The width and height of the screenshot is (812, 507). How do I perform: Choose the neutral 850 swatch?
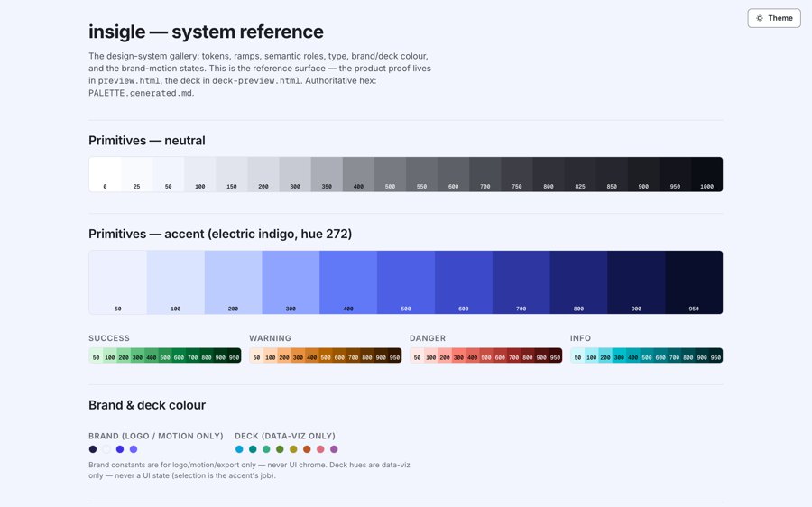point(612,174)
